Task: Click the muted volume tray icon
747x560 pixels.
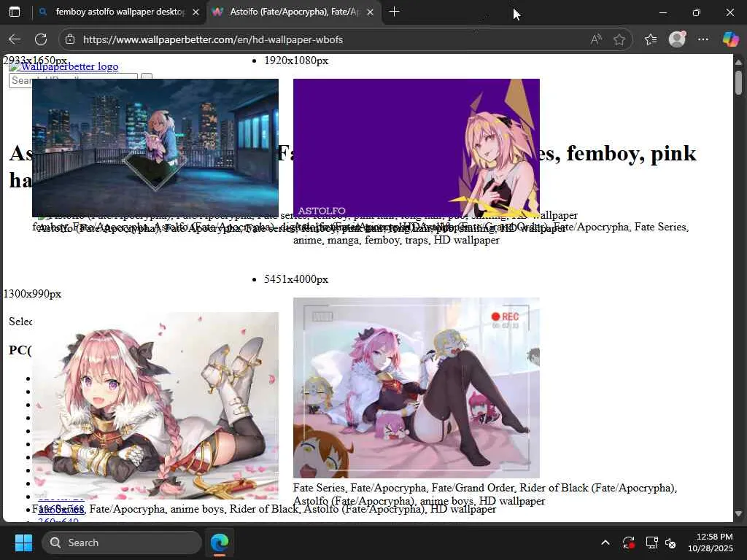Action: click(671, 542)
